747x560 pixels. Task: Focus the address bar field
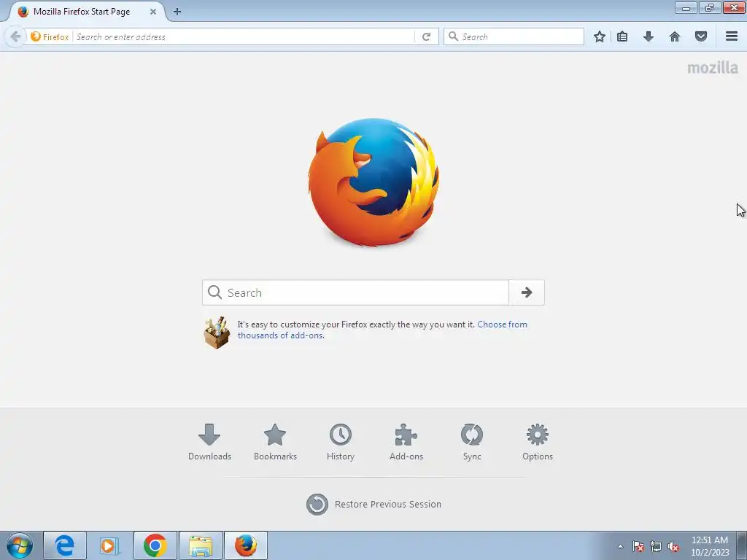pos(244,36)
